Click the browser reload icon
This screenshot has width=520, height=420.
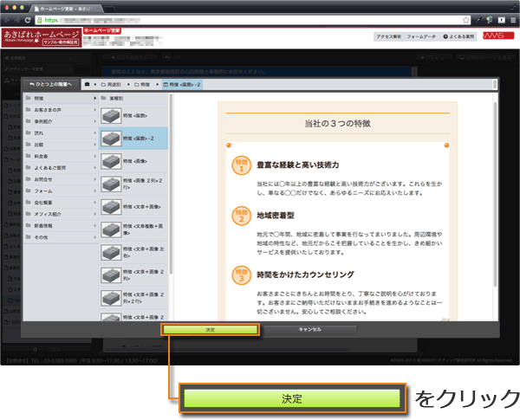click(28, 18)
